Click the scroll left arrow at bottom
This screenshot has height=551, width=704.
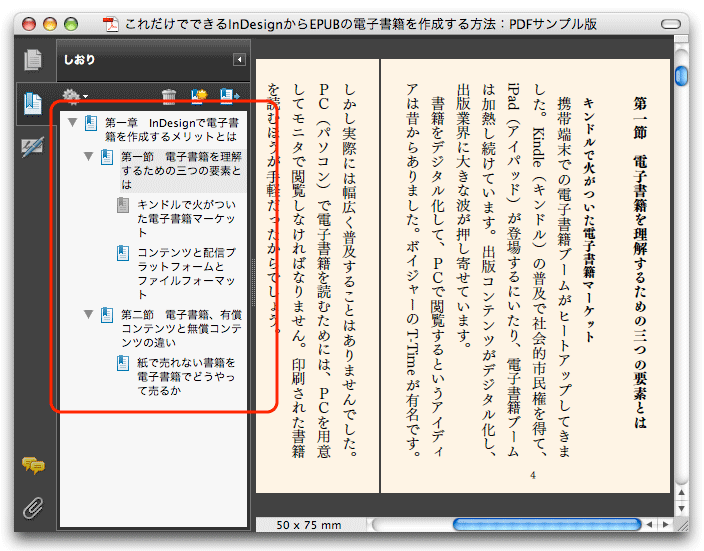pyautogui.click(x=649, y=524)
